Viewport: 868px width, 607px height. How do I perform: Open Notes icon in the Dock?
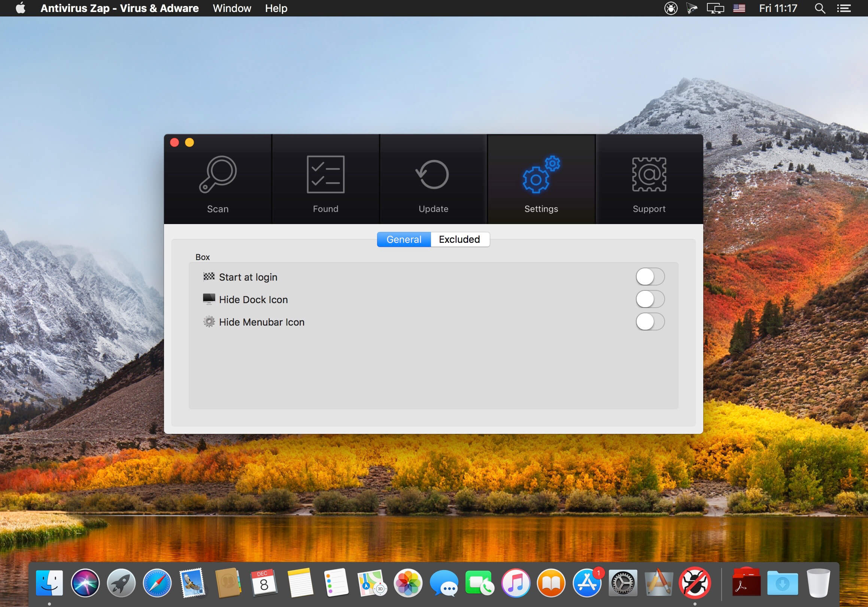click(x=300, y=583)
